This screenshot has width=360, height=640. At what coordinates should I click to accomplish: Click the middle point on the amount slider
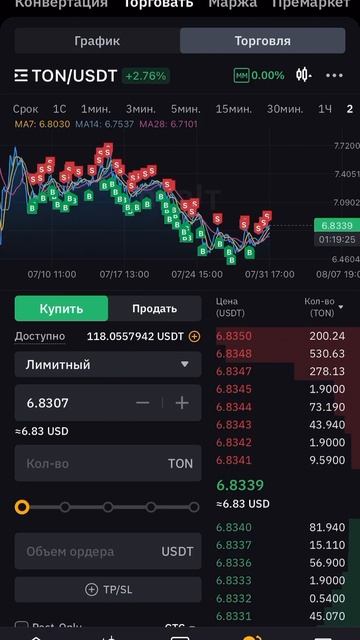(x=108, y=507)
